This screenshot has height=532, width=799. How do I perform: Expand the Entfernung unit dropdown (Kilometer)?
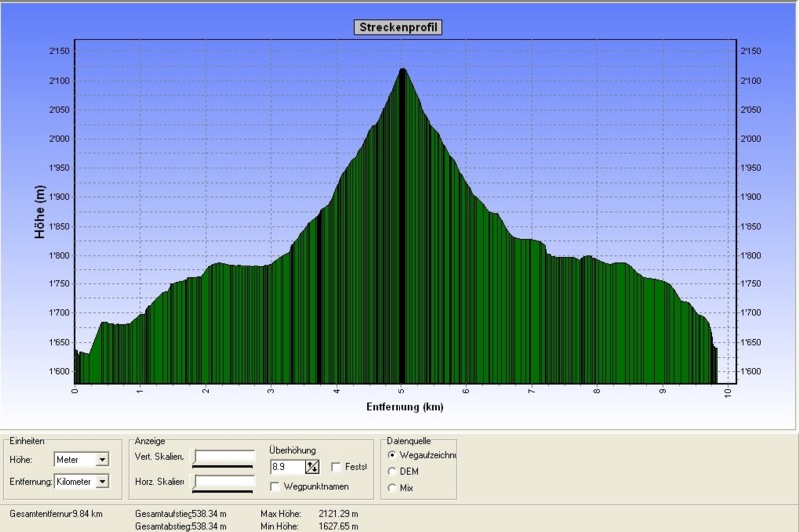pos(102,481)
